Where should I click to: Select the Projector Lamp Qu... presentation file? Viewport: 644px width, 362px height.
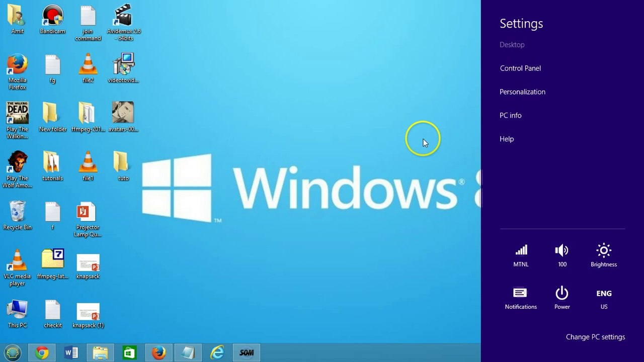point(88,219)
